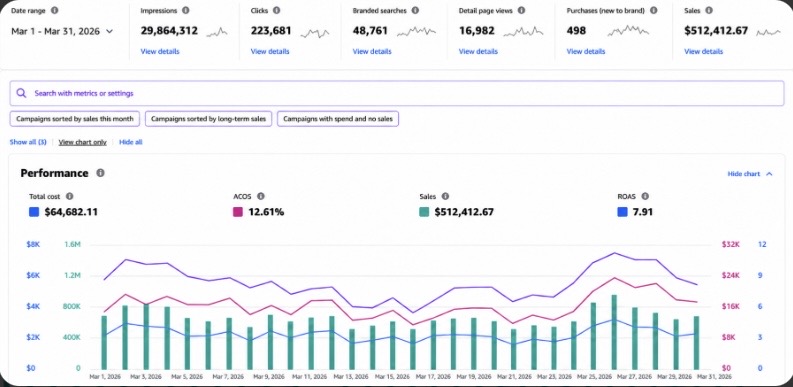
Task: Click the ACOS magenta color swatch
Action: tap(238, 212)
